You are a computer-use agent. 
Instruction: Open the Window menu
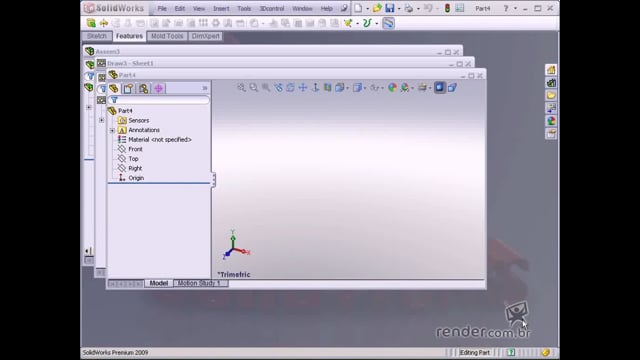click(x=302, y=9)
